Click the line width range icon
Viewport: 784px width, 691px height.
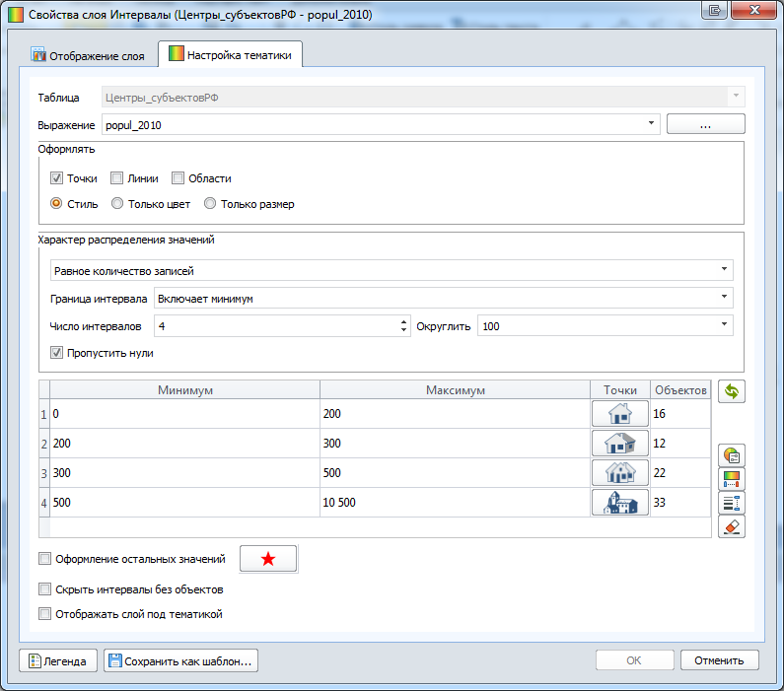pyautogui.click(x=732, y=503)
